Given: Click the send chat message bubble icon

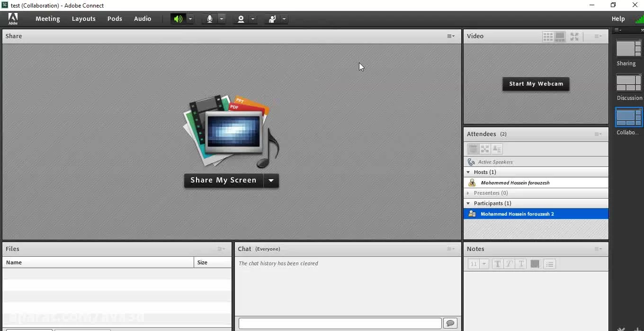Looking at the screenshot, I should pos(450,323).
